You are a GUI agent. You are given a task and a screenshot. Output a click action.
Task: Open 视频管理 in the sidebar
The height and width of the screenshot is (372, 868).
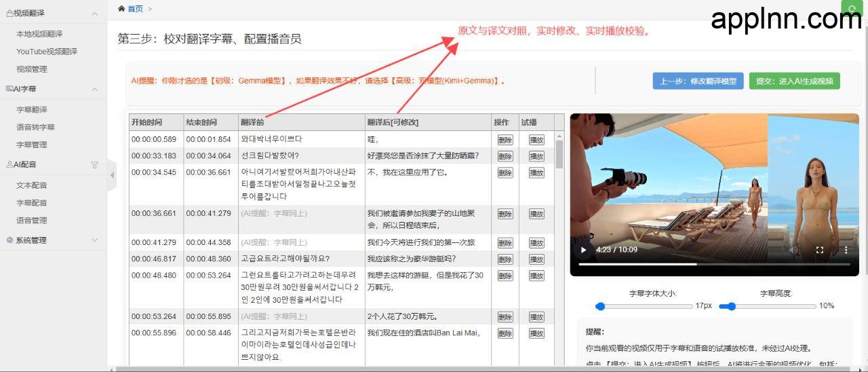pyautogui.click(x=32, y=69)
